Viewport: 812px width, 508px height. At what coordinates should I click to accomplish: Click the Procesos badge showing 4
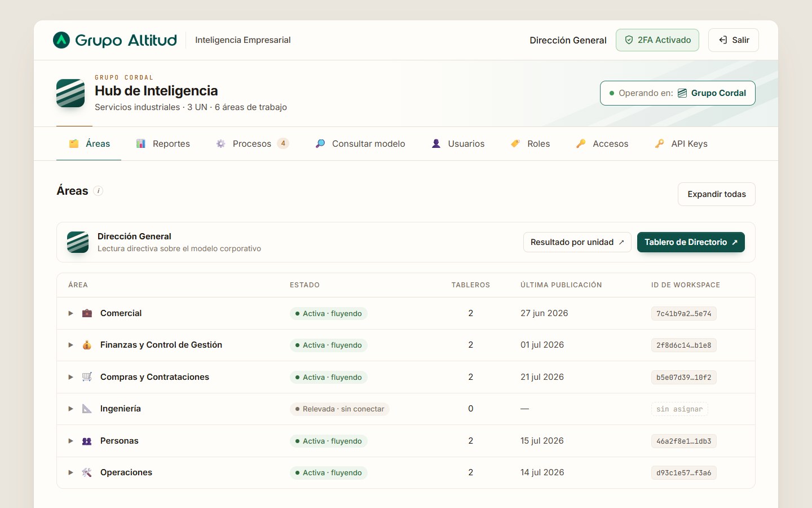point(283,143)
